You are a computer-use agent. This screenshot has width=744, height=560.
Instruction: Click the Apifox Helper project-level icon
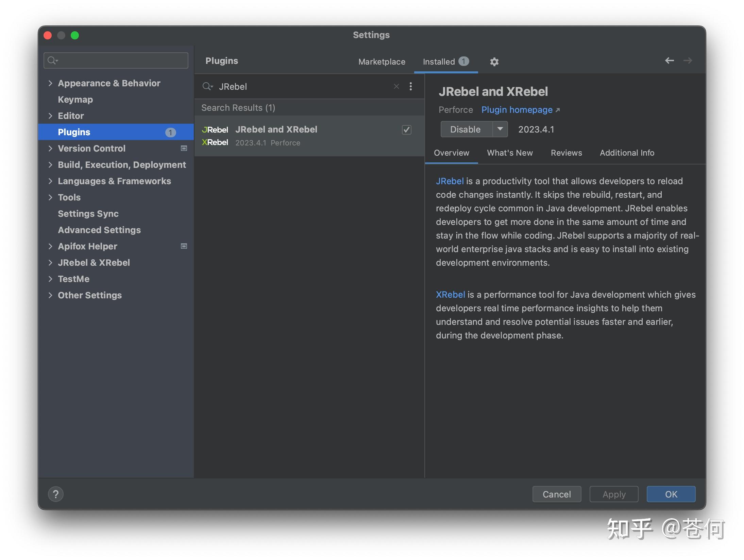coord(184,246)
